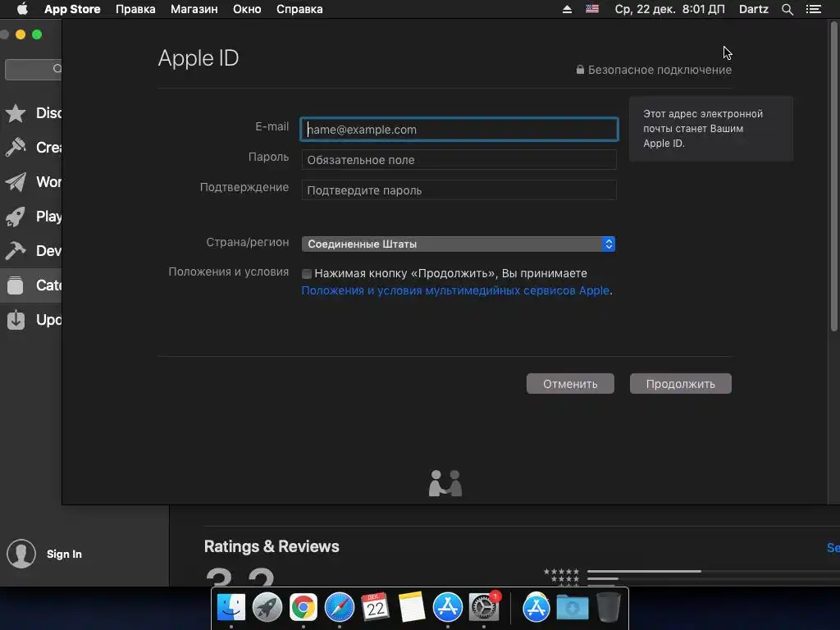Screen dimensions: 840x630
Task: Select the Categories icon in sidebar
Action: point(16,285)
